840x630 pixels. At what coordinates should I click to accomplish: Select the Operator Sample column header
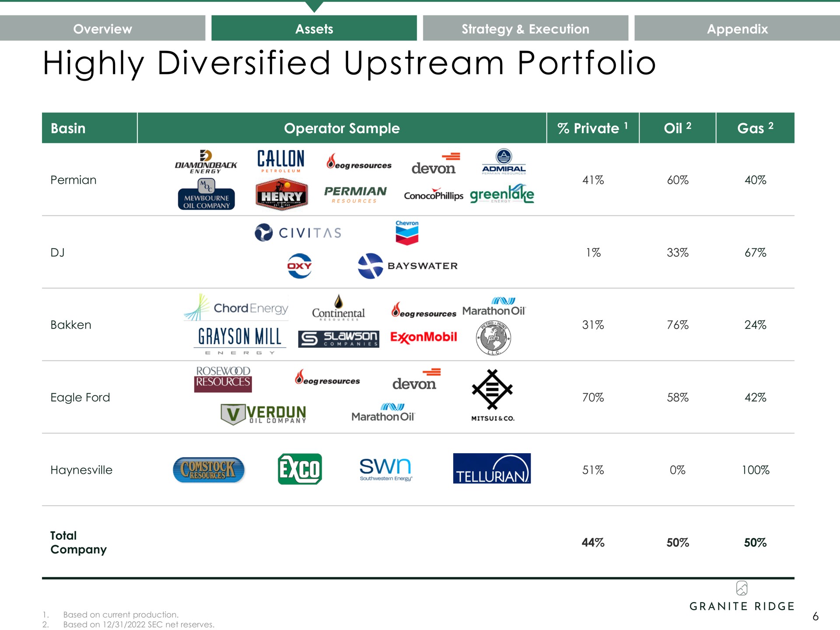(342, 128)
